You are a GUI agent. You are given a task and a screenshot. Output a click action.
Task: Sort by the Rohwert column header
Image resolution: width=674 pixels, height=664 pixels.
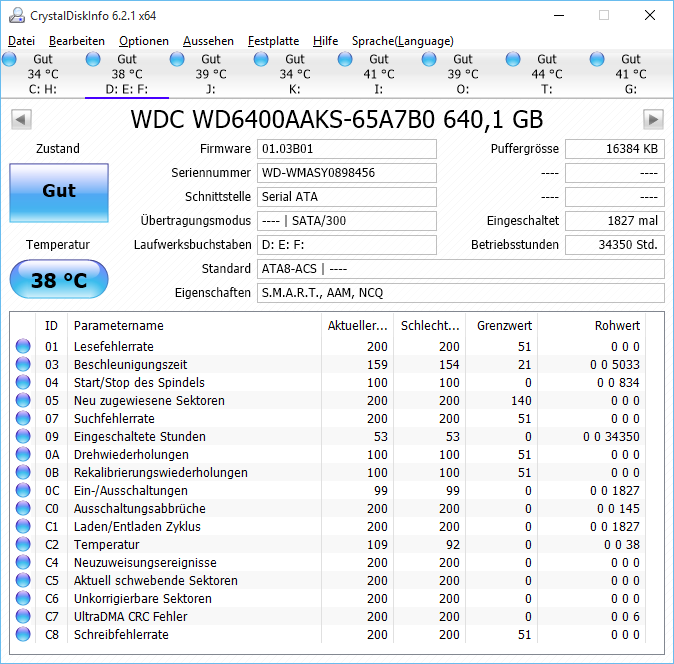[x=592, y=326]
